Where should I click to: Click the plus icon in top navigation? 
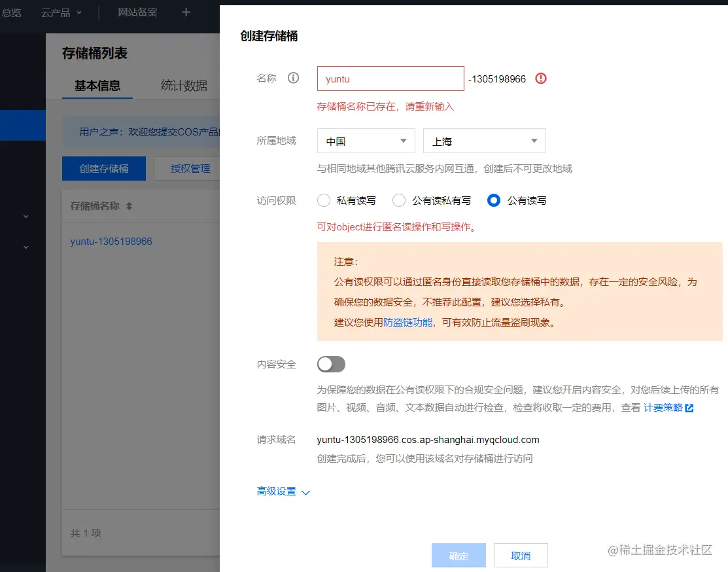[x=186, y=12]
